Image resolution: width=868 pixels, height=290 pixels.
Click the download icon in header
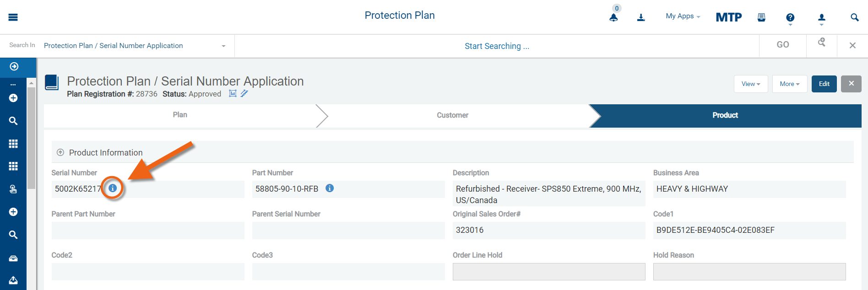click(x=641, y=17)
